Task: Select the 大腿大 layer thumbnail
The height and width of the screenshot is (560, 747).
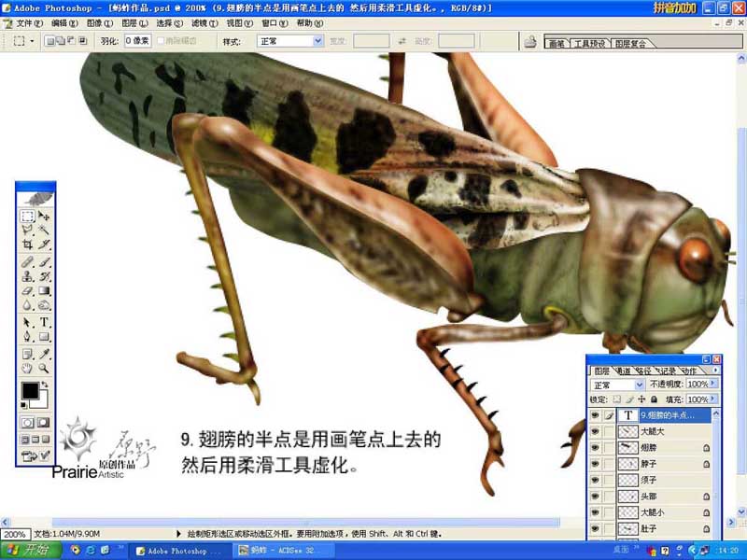Action: pyautogui.click(x=627, y=431)
